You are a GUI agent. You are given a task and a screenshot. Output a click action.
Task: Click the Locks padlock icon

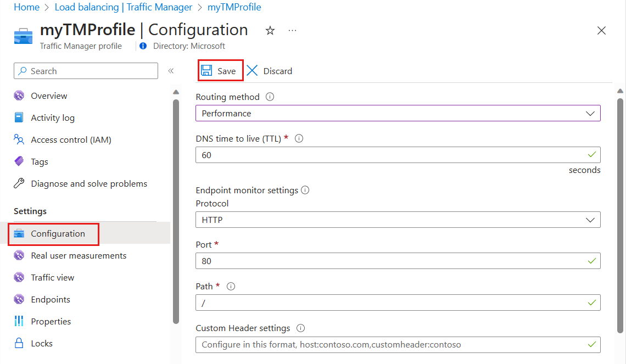[x=19, y=343]
